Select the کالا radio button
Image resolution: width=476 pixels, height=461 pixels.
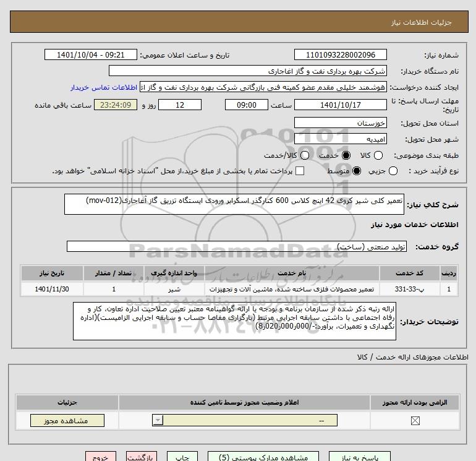click(x=378, y=155)
